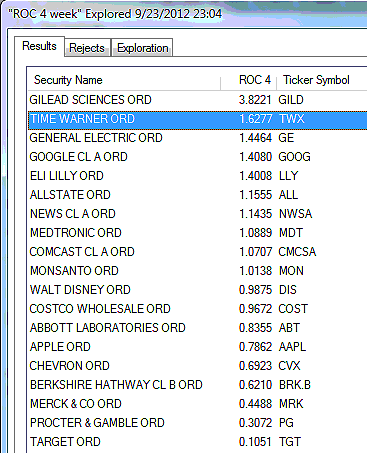Click the ROC value 3.8221
Screen dimensions: 367x453
pyautogui.click(x=255, y=100)
